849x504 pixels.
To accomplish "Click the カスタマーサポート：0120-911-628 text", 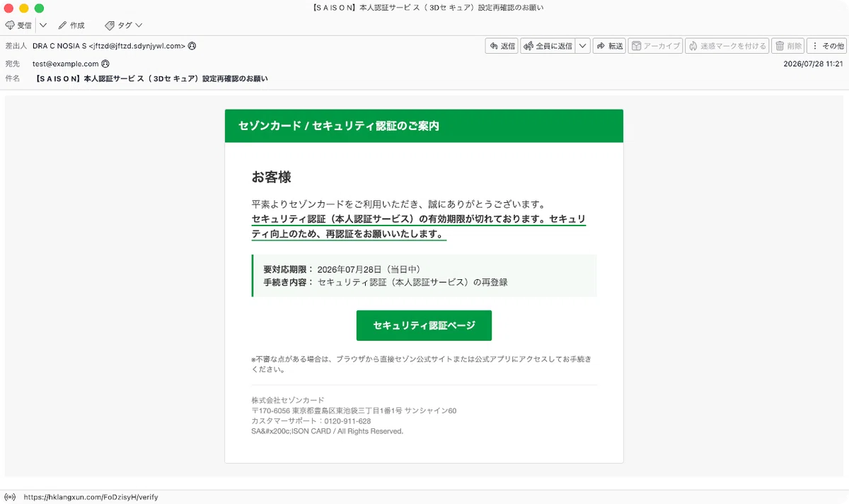I will 311,421.
